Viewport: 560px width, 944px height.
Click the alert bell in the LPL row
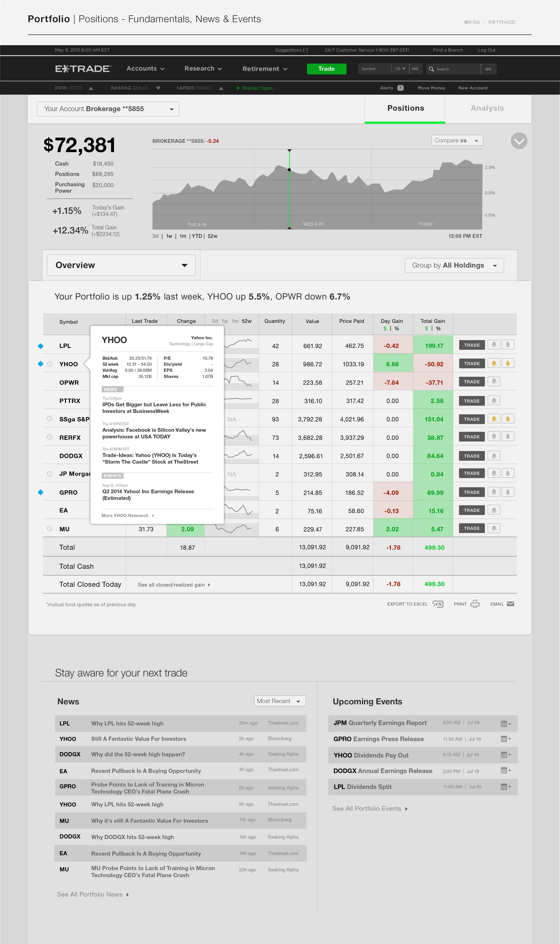(x=494, y=345)
